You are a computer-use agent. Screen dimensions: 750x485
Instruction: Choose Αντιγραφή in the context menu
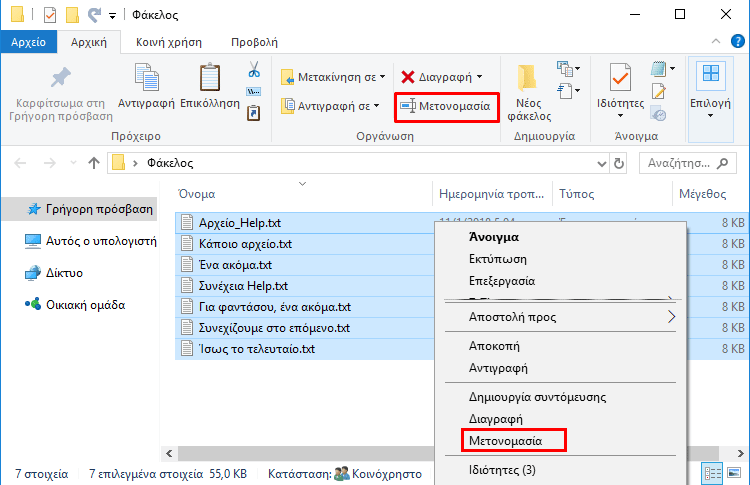tap(498, 368)
